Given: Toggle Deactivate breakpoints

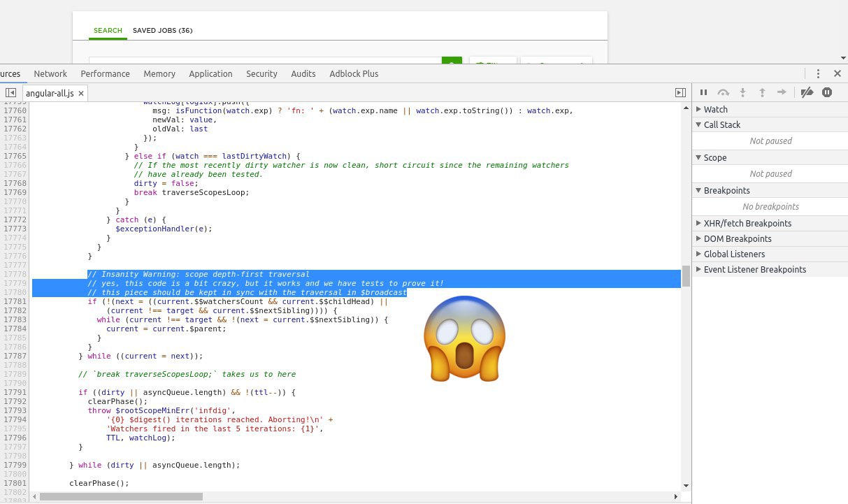Looking at the screenshot, I should point(807,92).
